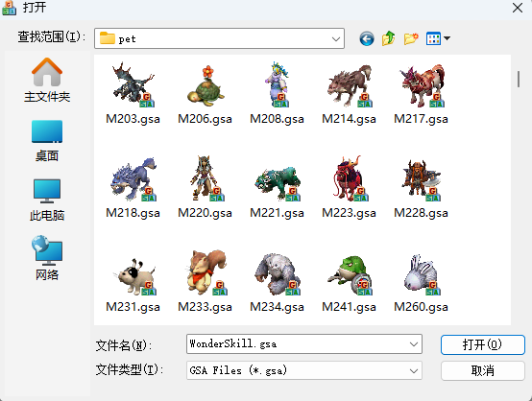
Task: Click the file list vertical scrollbar thumb
Action: 519,79
